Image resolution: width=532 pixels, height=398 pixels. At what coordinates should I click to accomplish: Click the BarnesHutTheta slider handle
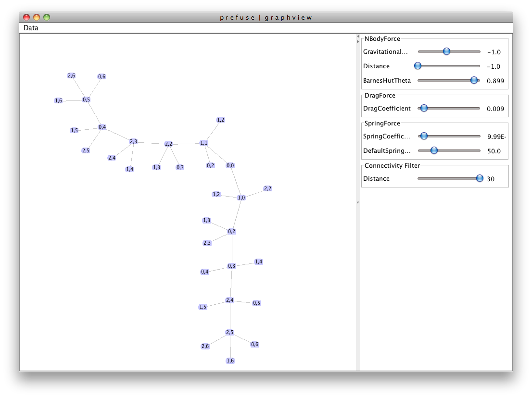pos(474,80)
